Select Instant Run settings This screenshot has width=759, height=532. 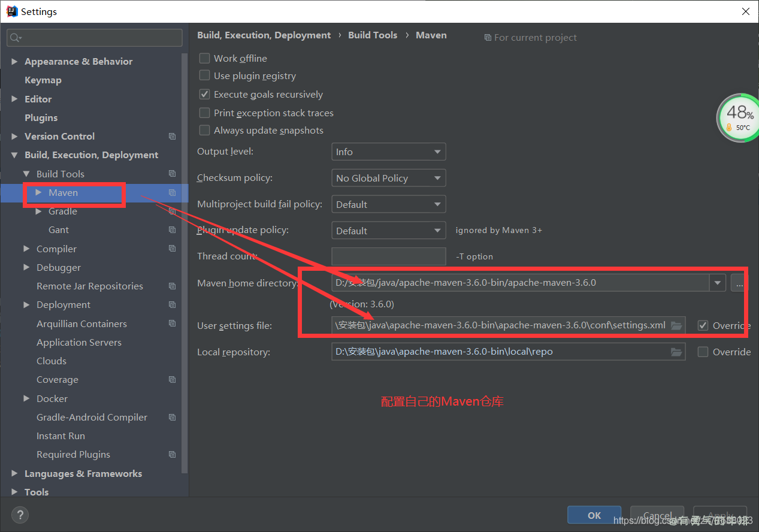point(61,436)
